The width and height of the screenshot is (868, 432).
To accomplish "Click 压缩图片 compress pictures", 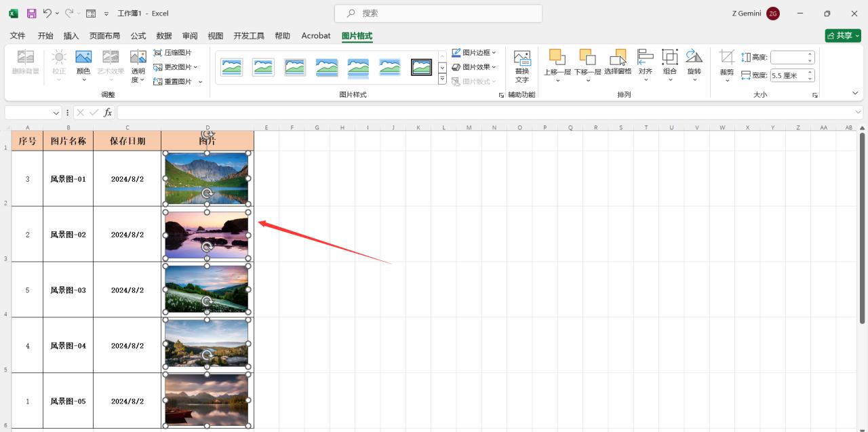I will 173,52.
